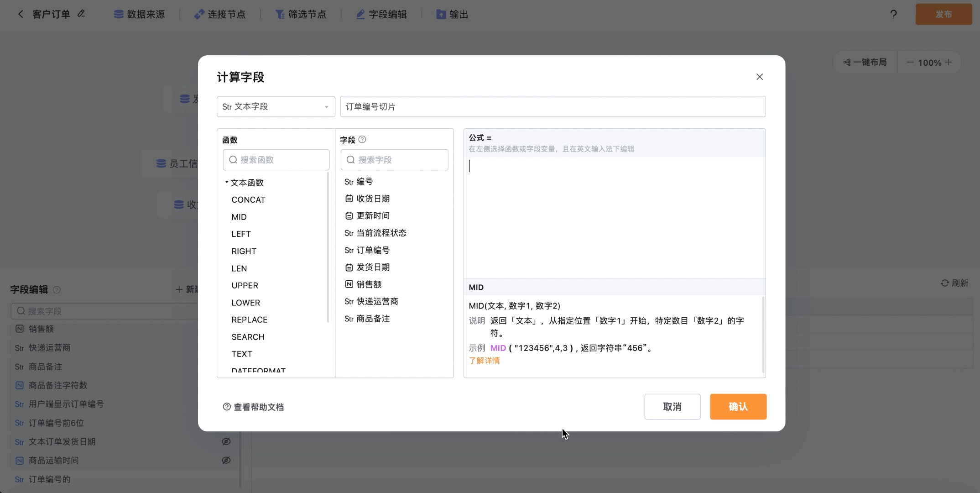Select 订单编号前6位 in background field list
The image size is (980, 493).
[x=56, y=423]
